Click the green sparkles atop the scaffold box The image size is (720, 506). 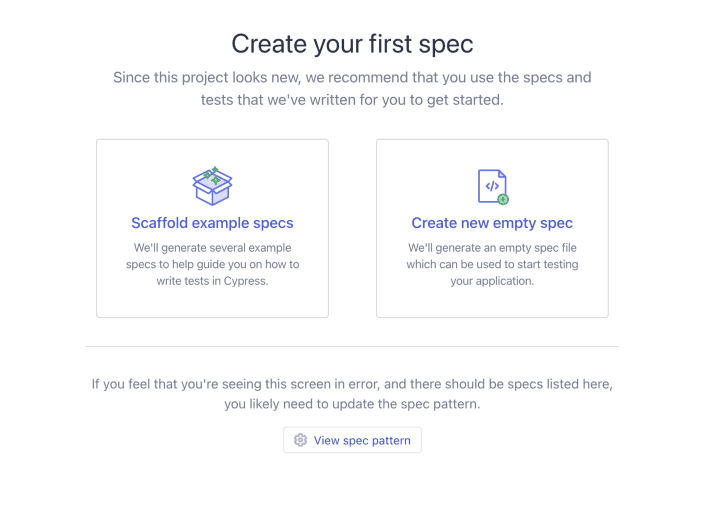(212, 174)
